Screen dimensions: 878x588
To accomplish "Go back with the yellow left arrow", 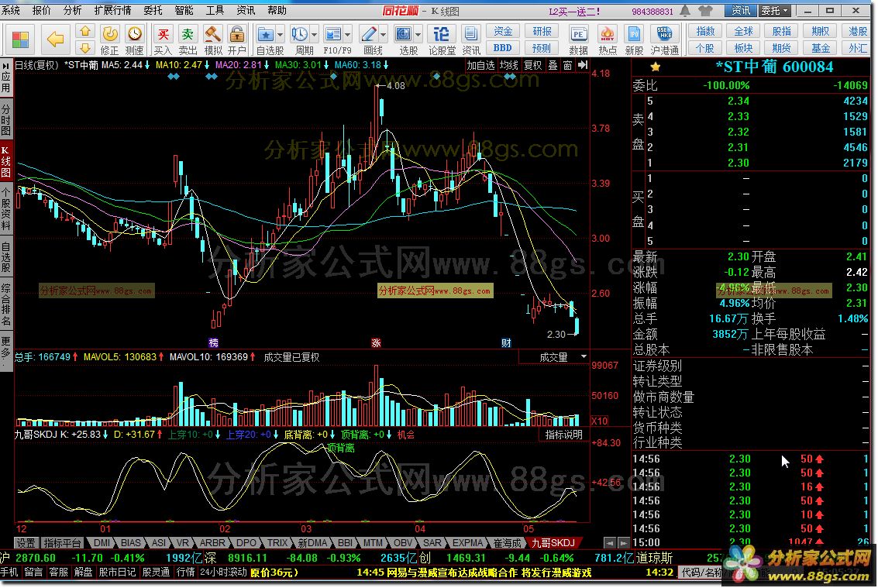I will coord(56,40).
